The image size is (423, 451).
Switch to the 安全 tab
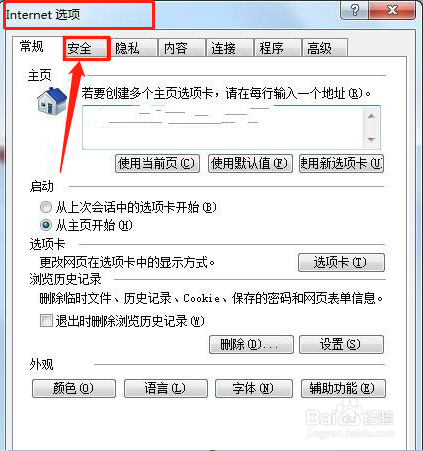tap(86, 49)
